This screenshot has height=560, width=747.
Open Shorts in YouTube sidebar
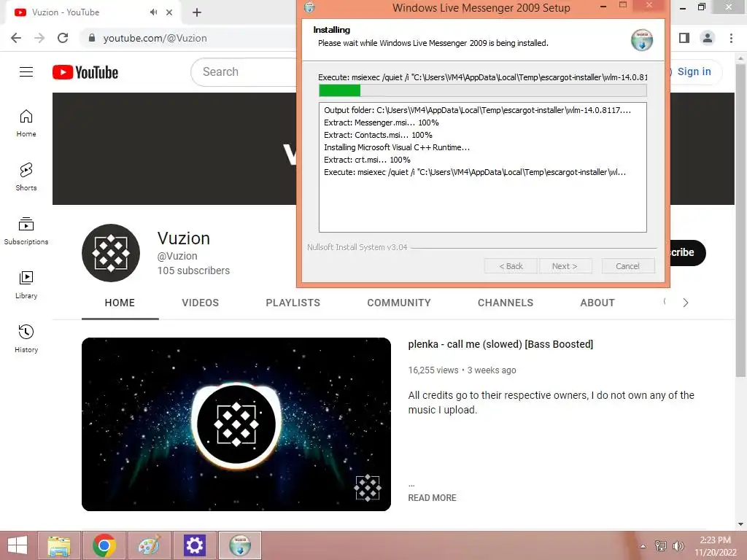[x=26, y=177]
